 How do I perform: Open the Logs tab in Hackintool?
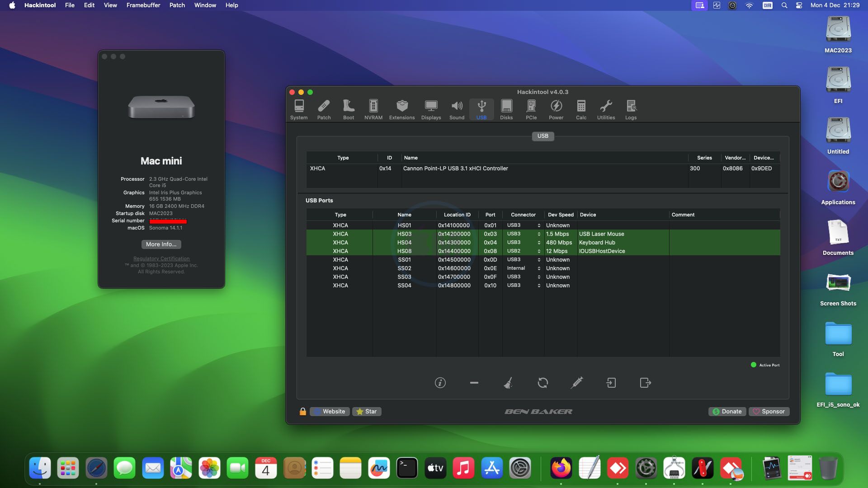[631, 110]
